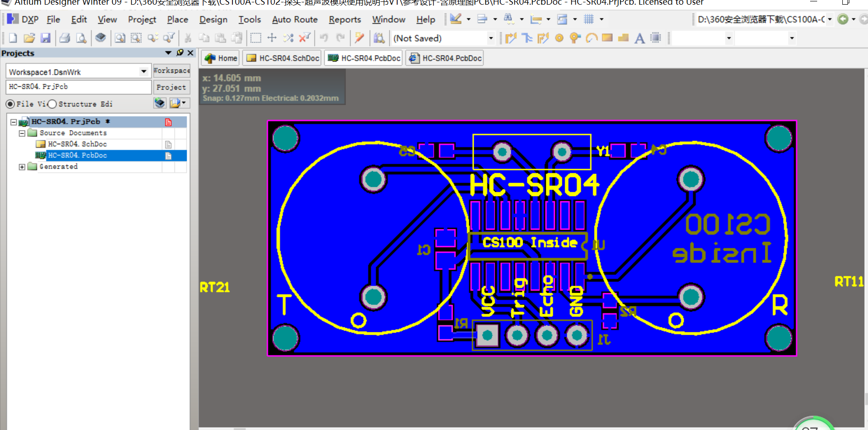Image resolution: width=868 pixels, height=430 pixels.
Task: Collapse the HC-SR04.PrjPcb project node
Action: [14, 122]
